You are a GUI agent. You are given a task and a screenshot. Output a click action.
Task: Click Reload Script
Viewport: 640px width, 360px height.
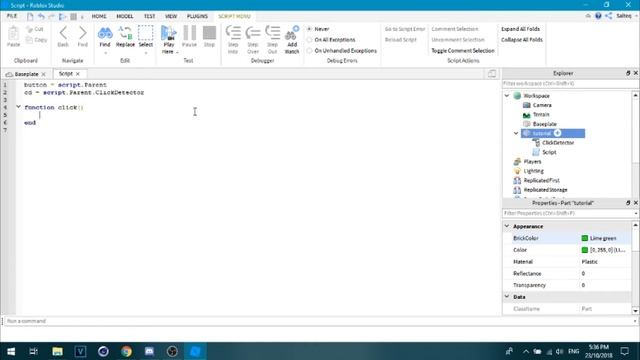pyautogui.click(x=400, y=40)
